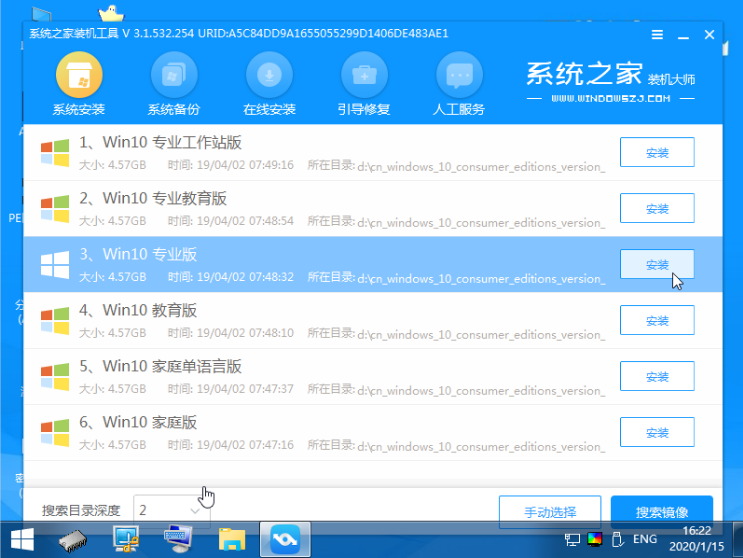
Task: Install Win10 专业教育版
Action: (657, 209)
